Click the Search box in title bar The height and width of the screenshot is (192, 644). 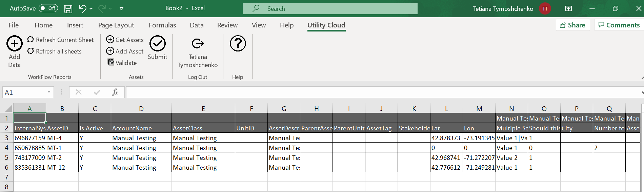tap(330, 9)
